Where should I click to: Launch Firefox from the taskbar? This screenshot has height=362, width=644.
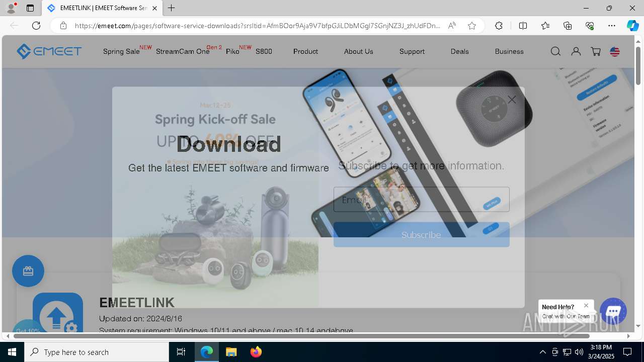coord(256,352)
